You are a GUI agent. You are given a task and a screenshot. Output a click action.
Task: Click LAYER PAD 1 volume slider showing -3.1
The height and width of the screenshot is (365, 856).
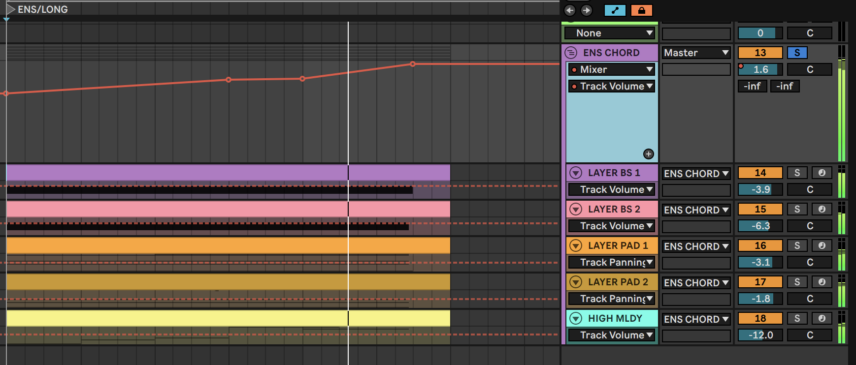coord(760,262)
